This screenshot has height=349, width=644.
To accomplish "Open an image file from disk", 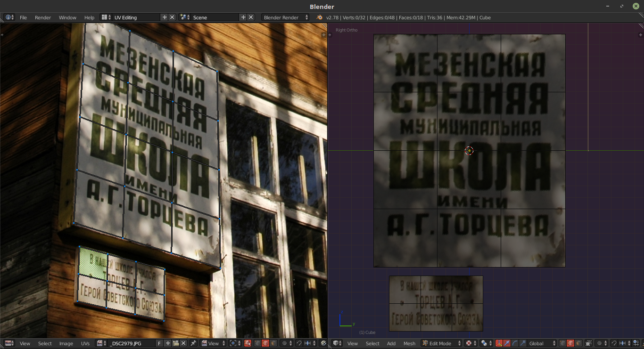I will pyautogui.click(x=175, y=343).
